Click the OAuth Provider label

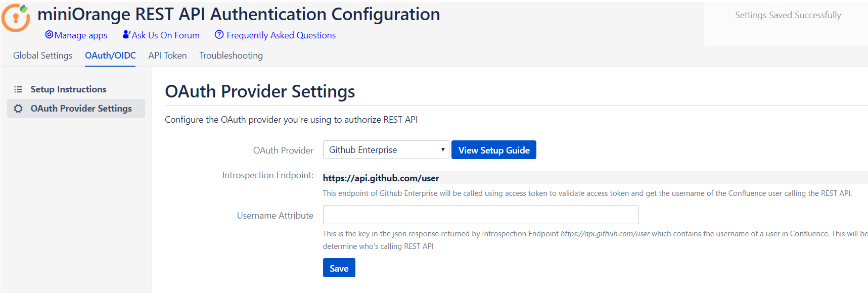[283, 150]
